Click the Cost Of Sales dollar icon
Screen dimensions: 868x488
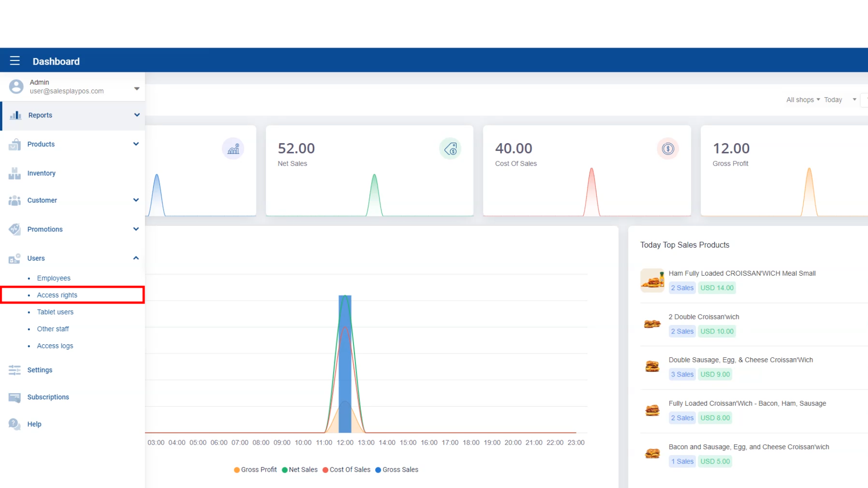[668, 149]
